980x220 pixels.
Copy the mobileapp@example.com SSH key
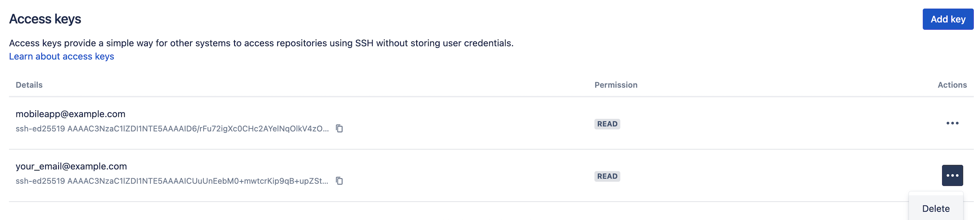click(x=339, y=128)
